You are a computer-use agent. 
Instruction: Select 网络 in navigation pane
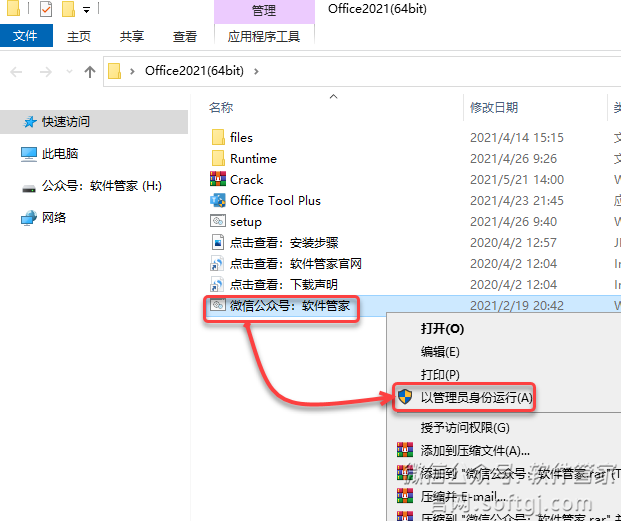54,217
